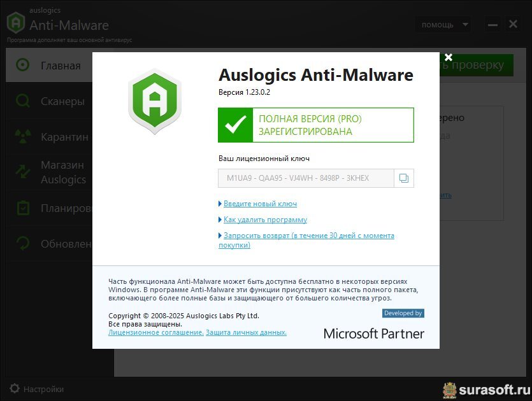Click the license key field

[x=306, y=178]
